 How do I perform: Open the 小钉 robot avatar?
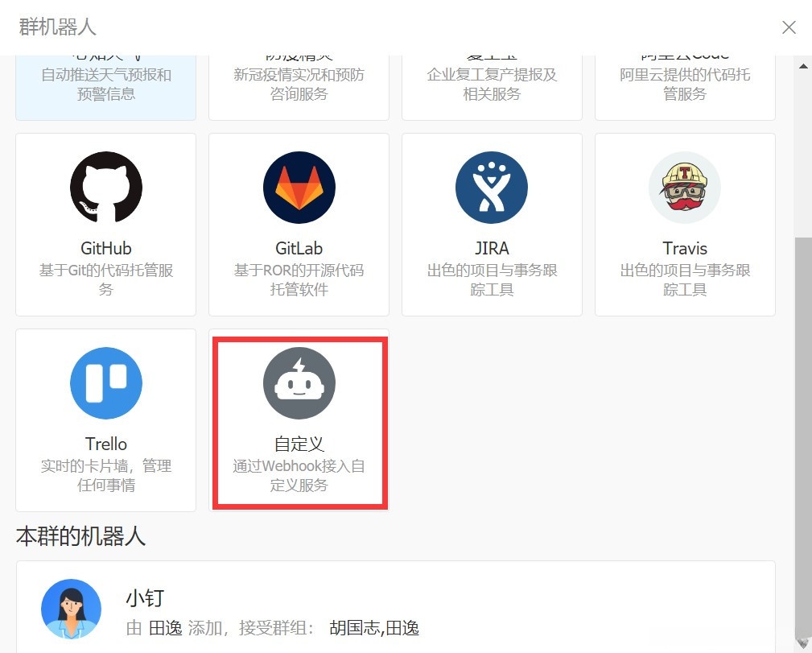coord(71,610)
